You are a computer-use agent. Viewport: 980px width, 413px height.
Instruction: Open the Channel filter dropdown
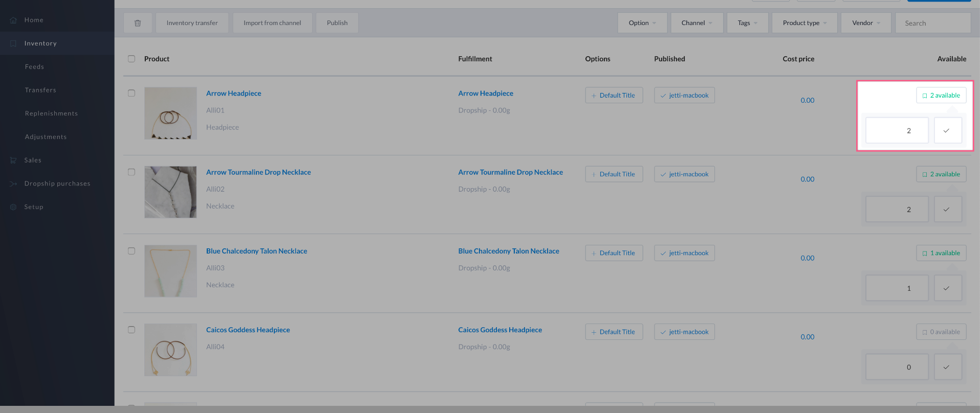[x=697, y=23]
